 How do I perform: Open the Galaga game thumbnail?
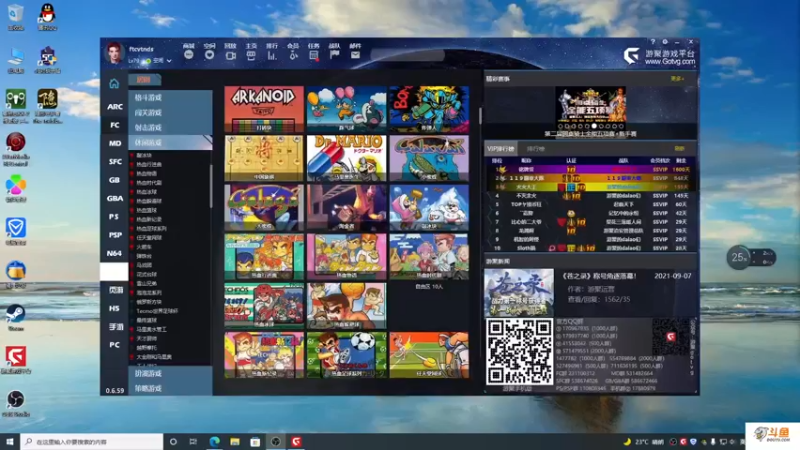tap(264, 208)
